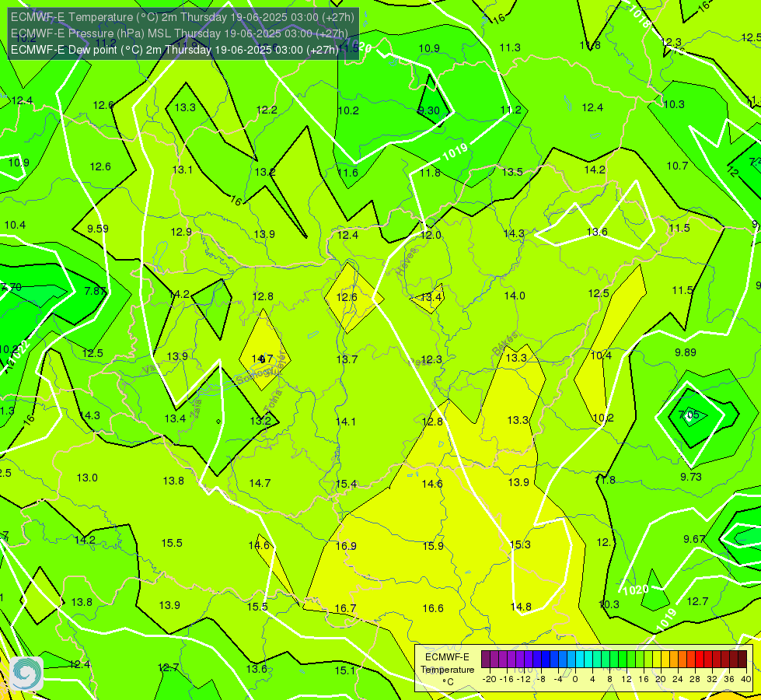The width and height of the screenshot is (761, 700).
Task: Click the 1018 isobar label
Action: pyautogui.click(x=640, y=17)
